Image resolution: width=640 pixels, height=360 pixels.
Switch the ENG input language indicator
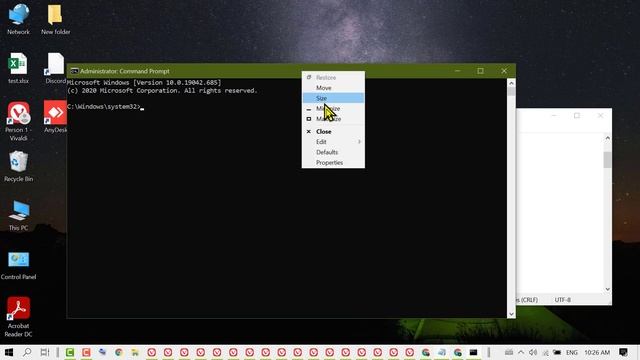pyautogui.click(x=571, y=352)
